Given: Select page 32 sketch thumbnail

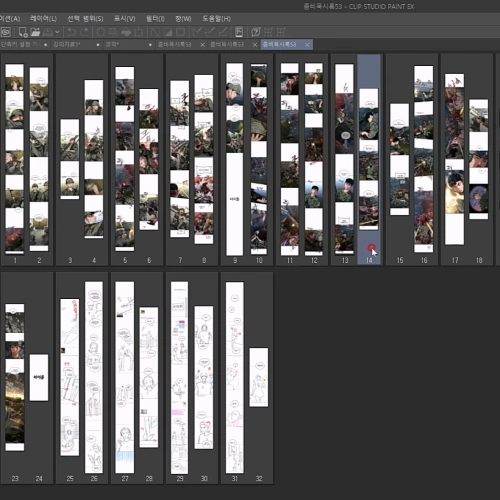Looking at the screenshot, I should pyautogui.click(x=259, y=377).
